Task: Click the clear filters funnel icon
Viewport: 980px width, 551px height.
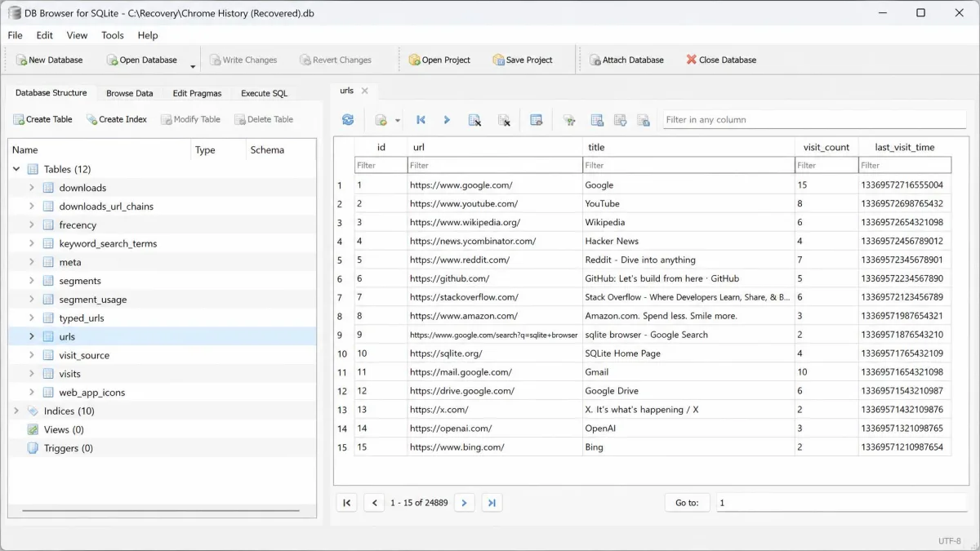Action: 569,120
